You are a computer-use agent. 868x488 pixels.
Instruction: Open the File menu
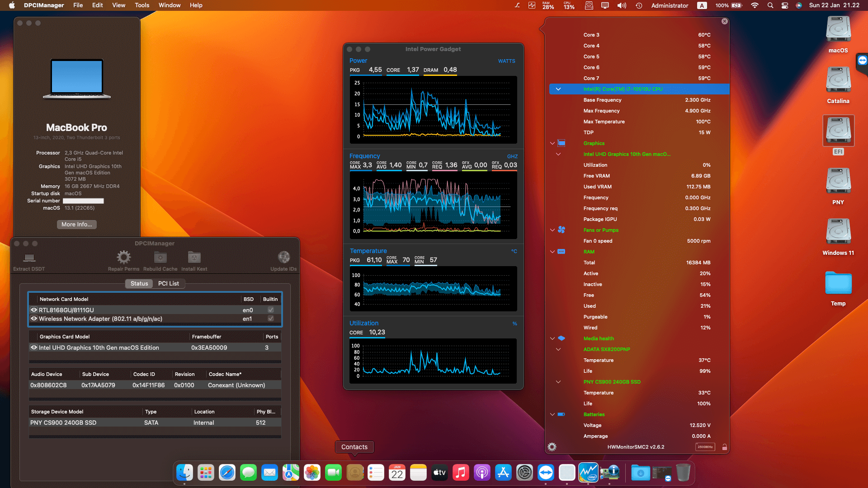click(78, 5)
